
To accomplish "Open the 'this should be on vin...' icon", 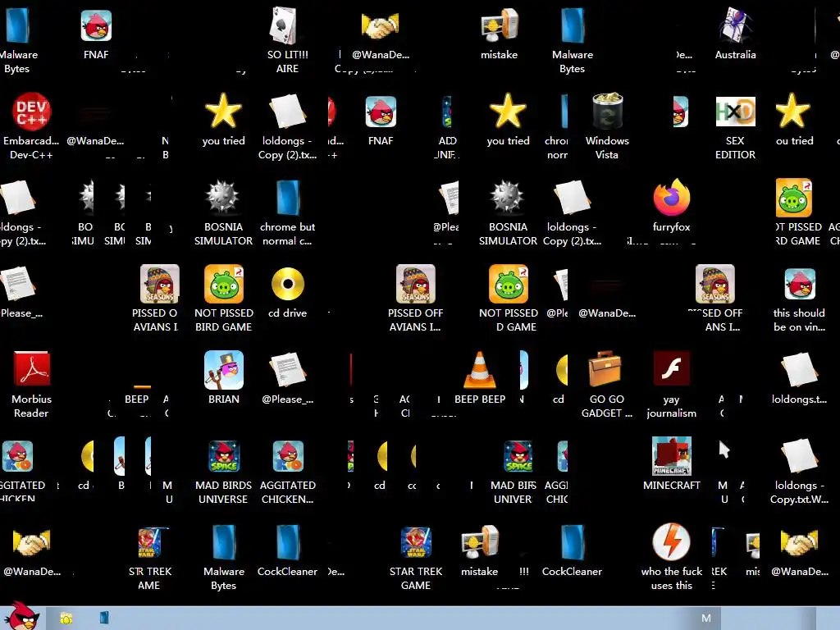I will [x=799, y=283].
